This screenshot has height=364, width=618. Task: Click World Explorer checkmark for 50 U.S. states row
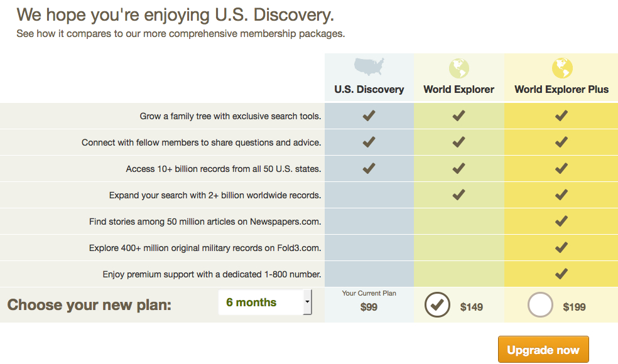pyautogui.click(x=458, y=169)
